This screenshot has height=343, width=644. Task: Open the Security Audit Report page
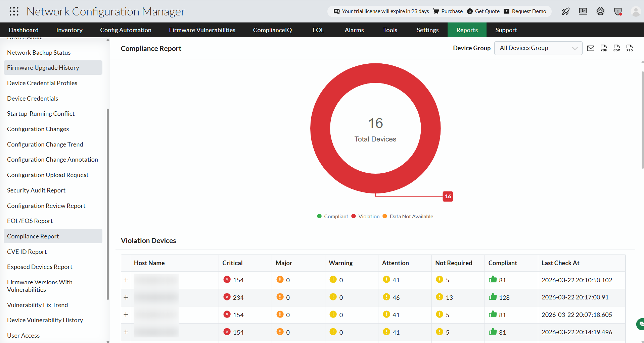click(36, 190)
